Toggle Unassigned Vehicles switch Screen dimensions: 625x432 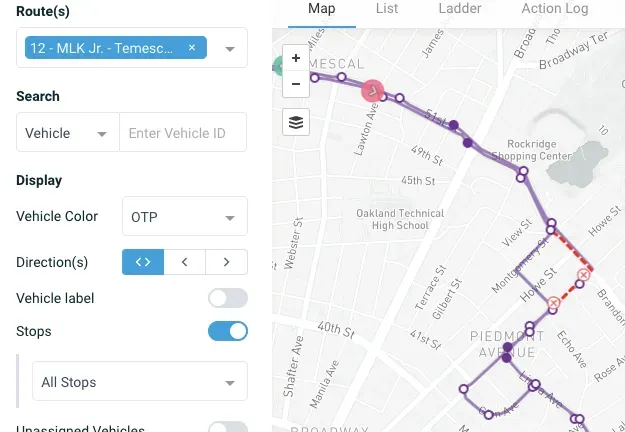point(227,428)
